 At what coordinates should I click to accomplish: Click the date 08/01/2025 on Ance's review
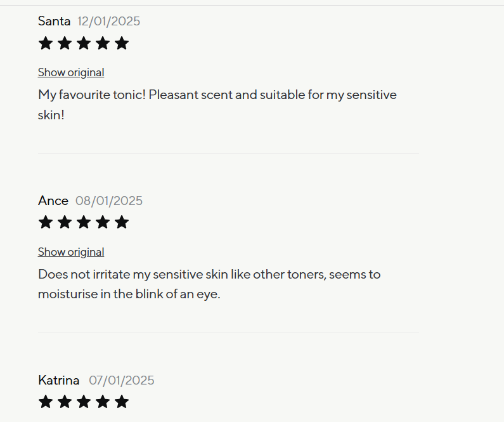[x=109, y=201]
